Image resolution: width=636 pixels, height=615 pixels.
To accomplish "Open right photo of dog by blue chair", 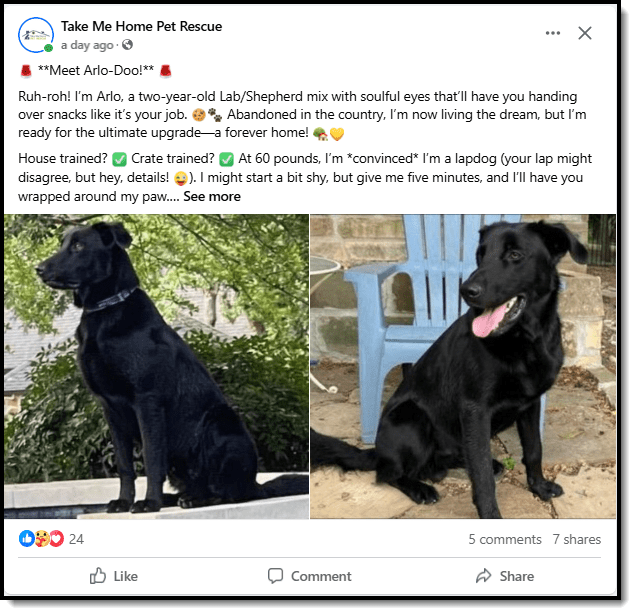I will 463,366.
